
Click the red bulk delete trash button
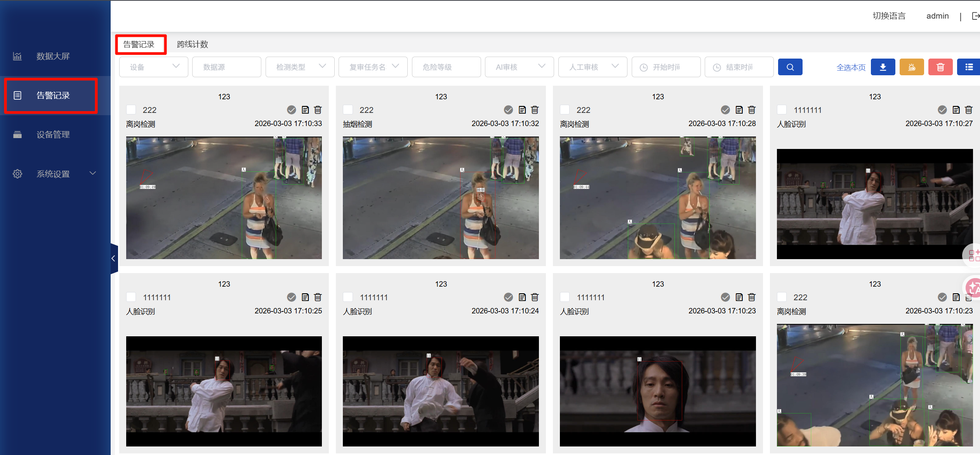pos(940,67)
